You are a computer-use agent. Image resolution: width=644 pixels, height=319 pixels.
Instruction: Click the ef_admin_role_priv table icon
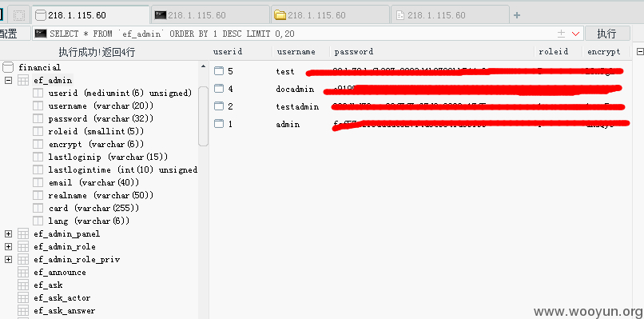coord(23,259)
